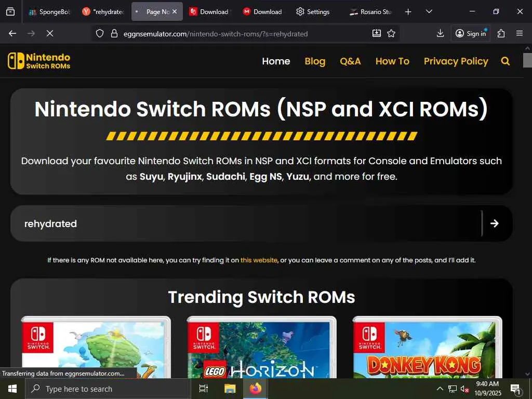Screen dimensions: 532x399
Task: Open the Home menu item
Action: pyautogui.click(x=276, y=61)
